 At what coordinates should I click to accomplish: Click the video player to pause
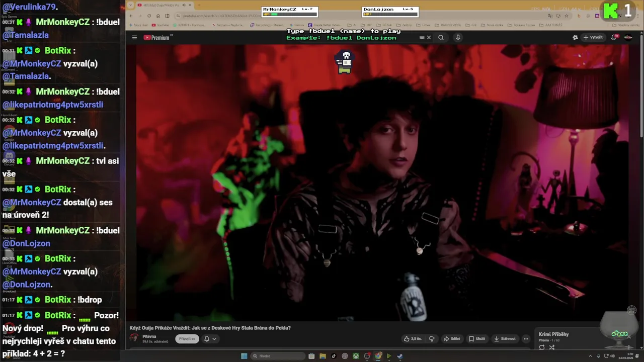click(382, 182)
